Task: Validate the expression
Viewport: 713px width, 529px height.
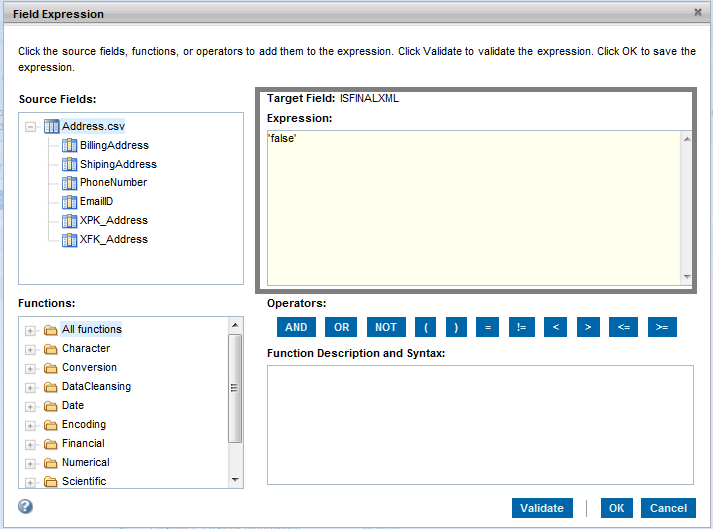Action: (x=542, y=508)
